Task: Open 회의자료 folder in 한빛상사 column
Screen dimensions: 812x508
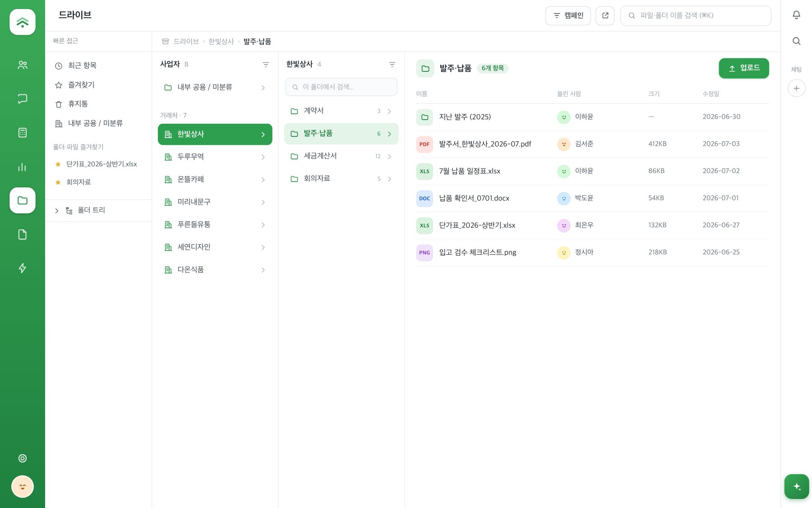Action: [341, 179]
